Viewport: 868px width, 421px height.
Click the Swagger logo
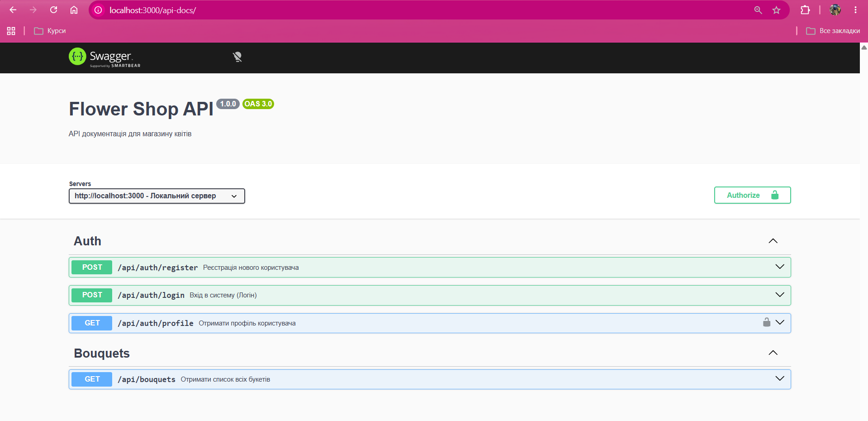click(x=104, y=57)
